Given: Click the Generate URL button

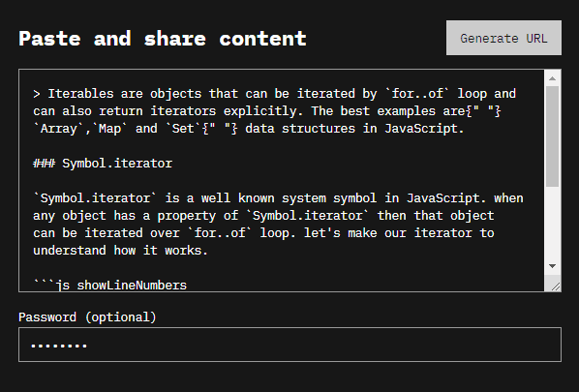Looking at the screenshot, I should (503, 38).
